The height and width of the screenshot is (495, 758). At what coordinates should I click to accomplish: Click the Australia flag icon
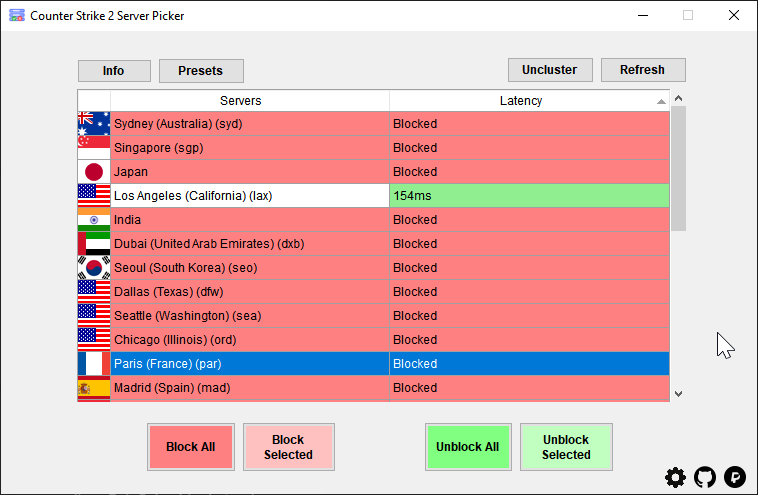94,124
